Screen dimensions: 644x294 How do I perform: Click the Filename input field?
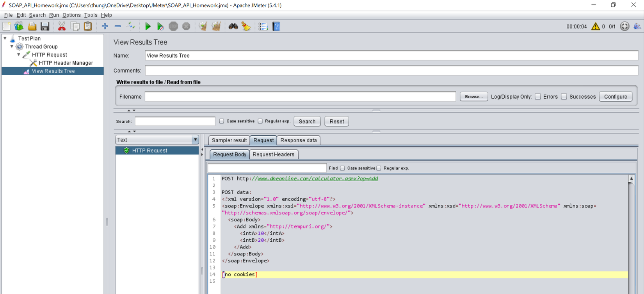coord(300,97)
